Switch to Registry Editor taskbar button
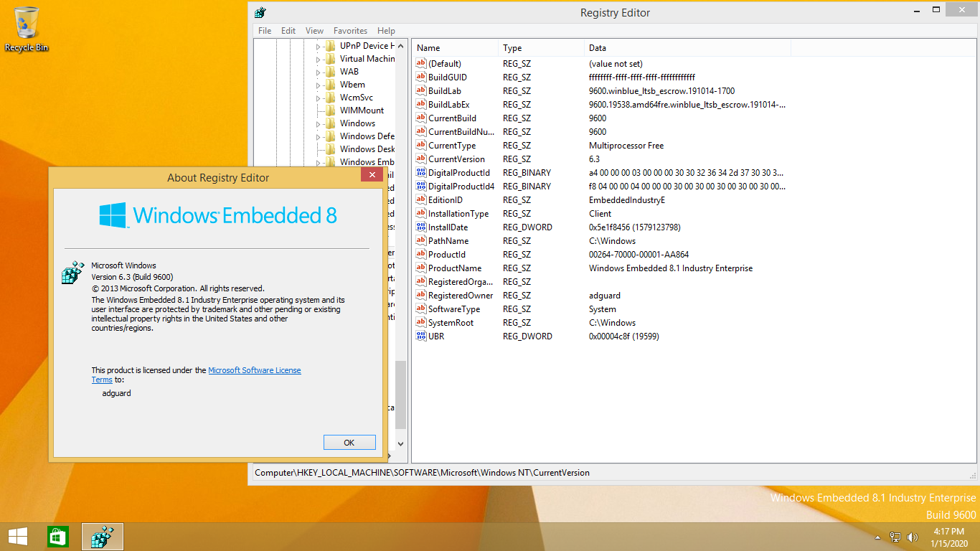 [103, 537]
